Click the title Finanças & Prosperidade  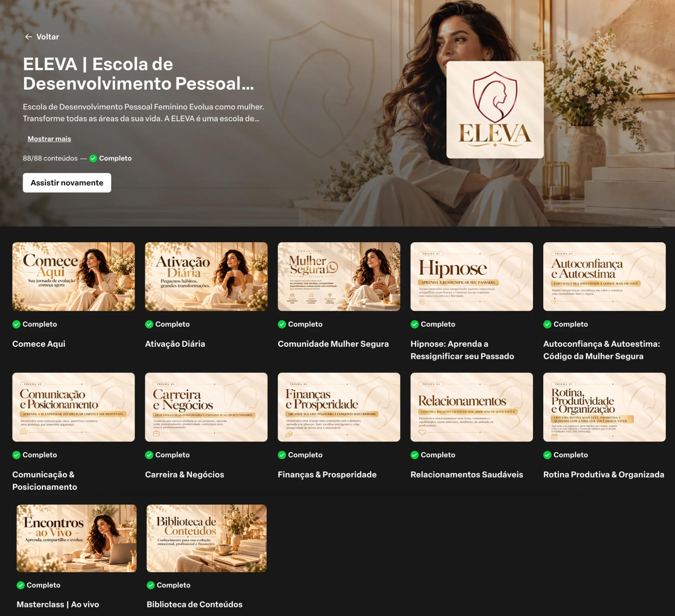[327, 475]
